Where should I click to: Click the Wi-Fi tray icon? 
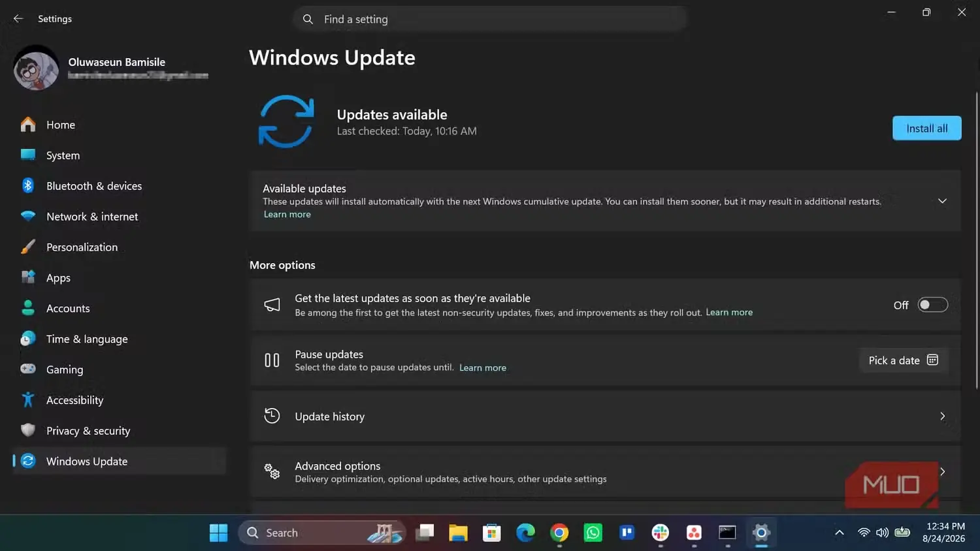864,533
